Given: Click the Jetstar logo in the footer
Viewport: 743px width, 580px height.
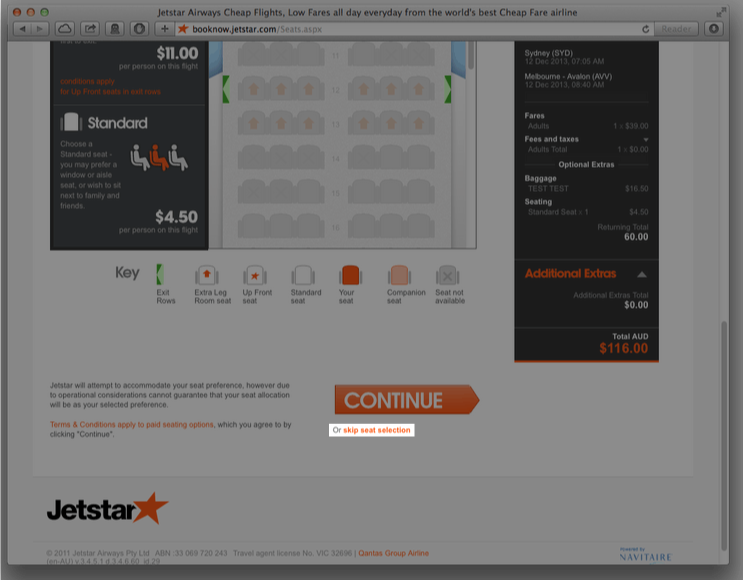Looking at the screenshot, I should (x=108, y=508).
